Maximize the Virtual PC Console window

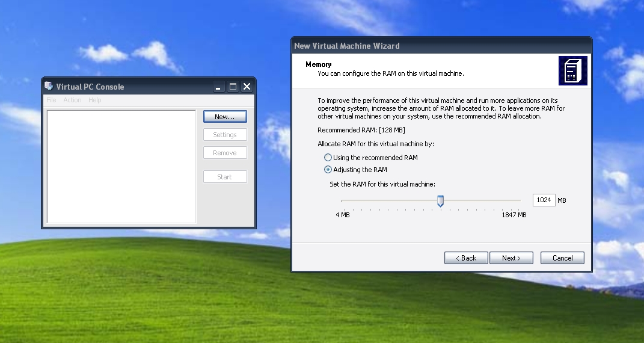point(233,87)
